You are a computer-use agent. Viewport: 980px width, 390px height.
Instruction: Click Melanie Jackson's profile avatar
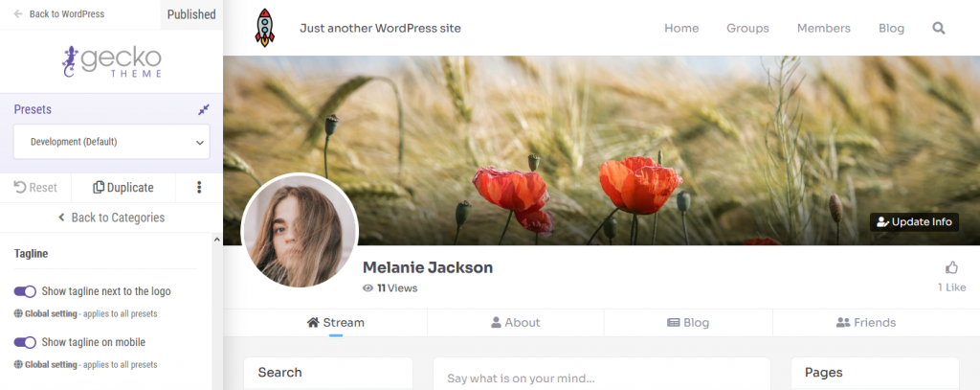[x=300, y=231]
